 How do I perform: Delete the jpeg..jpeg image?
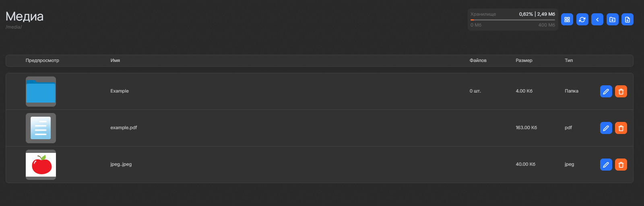click(621, 165)
